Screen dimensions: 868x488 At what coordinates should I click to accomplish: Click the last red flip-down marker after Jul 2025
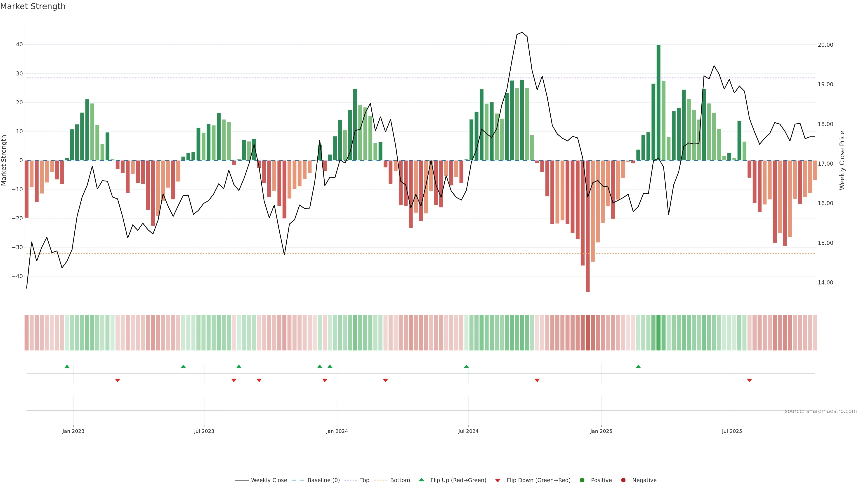click(x=749, y=380)
